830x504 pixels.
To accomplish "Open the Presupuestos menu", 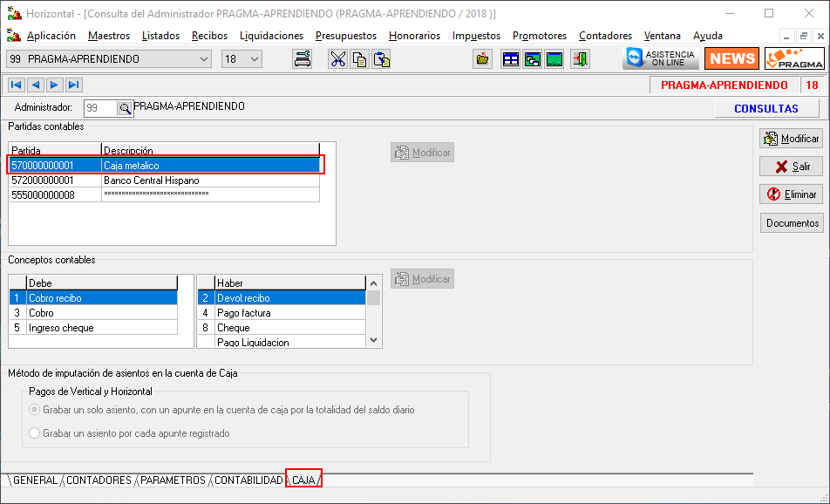I will (x=346, y=36).
